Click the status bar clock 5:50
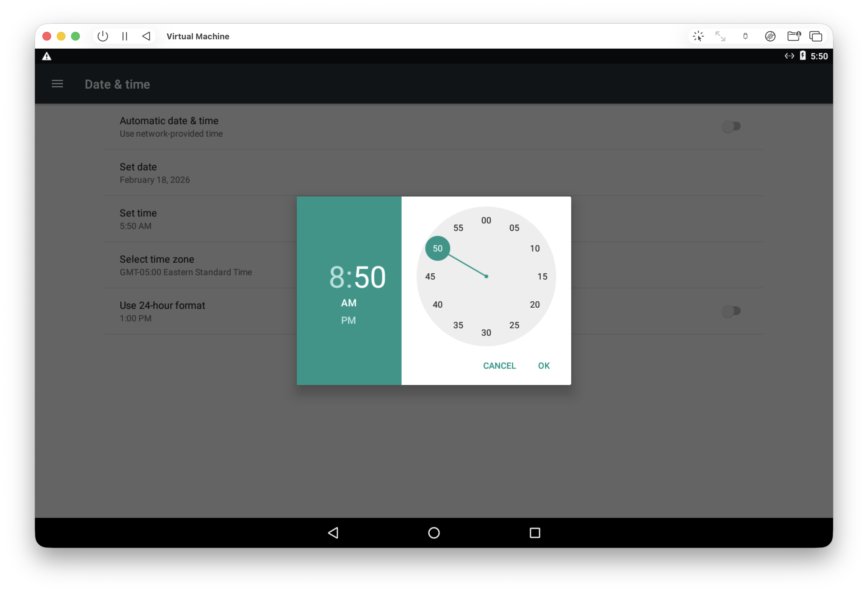This screenshot has height=594, width=868. [819, 56]
